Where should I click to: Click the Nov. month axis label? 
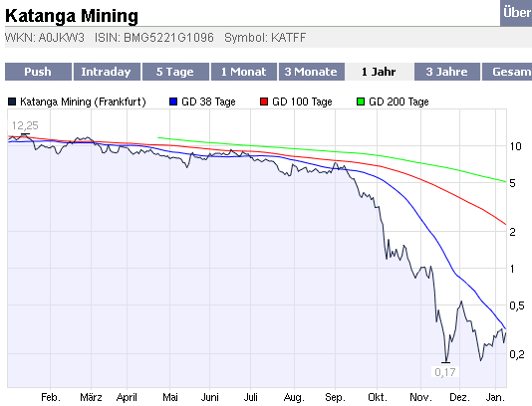420,397
